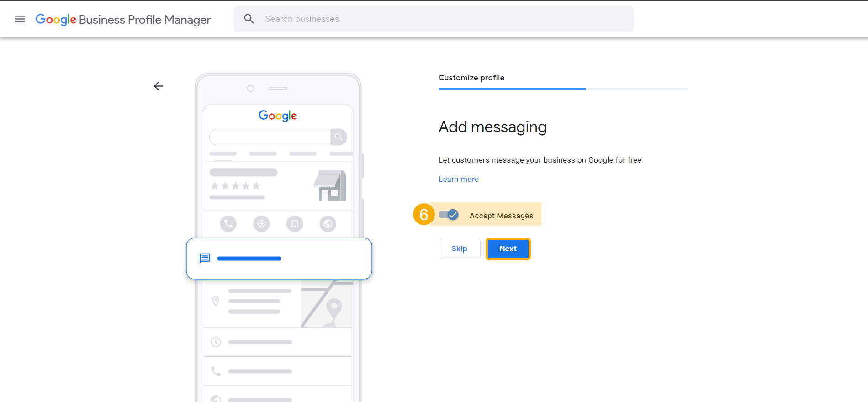The image size is (868, 402).
Task: Click the directions icon in phone mockup
Action: (x=261, y=223)
